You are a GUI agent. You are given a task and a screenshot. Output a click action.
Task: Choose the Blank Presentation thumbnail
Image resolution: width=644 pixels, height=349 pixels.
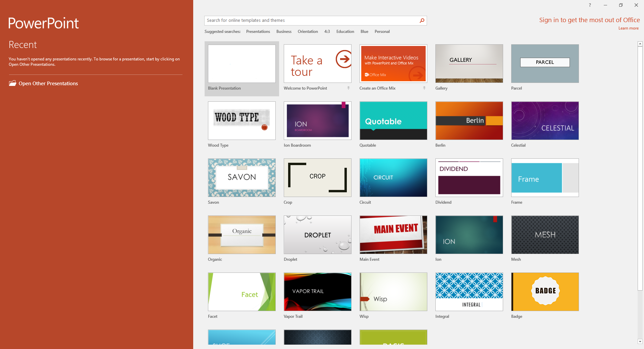pyautogui.click(x=242, y=64)
